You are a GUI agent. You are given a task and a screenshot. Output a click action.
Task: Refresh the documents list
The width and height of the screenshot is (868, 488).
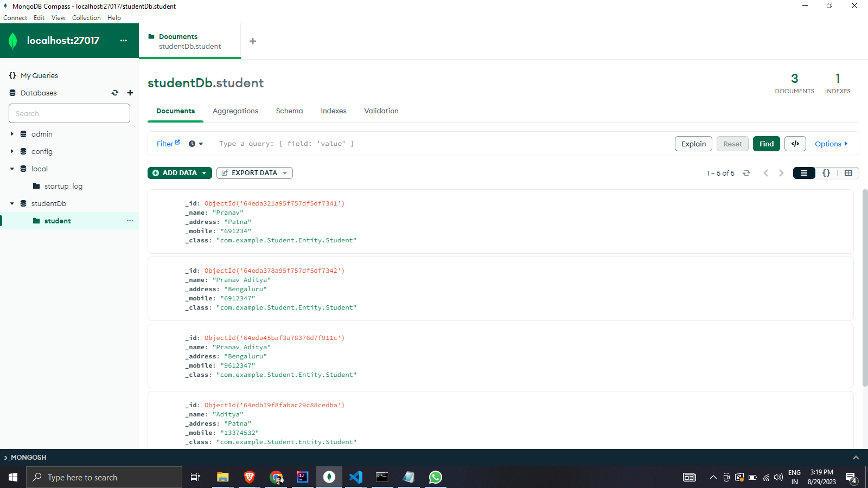pyautogui.click(x=747, y=173)
